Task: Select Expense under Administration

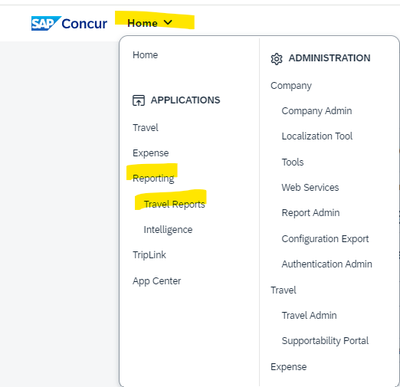Action: pos(289,367)
